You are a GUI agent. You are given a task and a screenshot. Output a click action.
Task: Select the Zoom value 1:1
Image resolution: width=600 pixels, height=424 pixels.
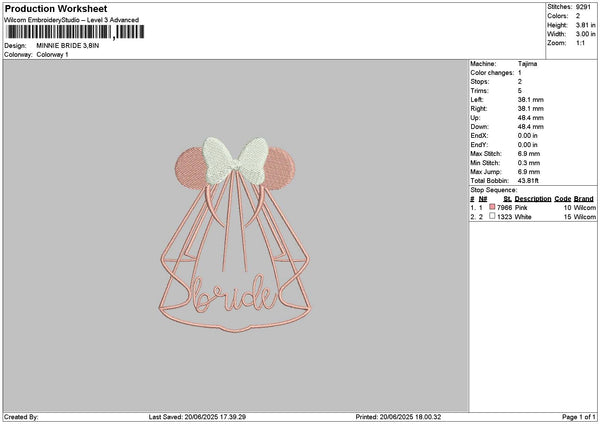(580, 43)
